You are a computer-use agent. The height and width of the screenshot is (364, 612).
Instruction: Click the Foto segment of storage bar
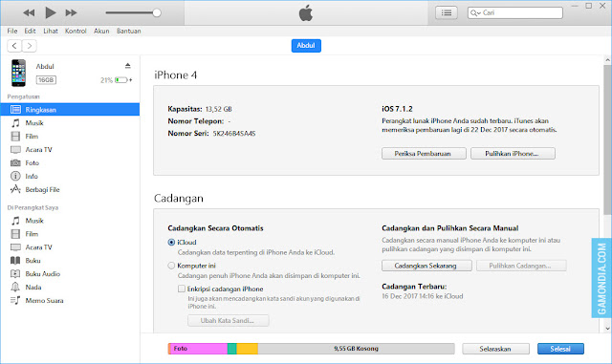[x=198, y=349]
